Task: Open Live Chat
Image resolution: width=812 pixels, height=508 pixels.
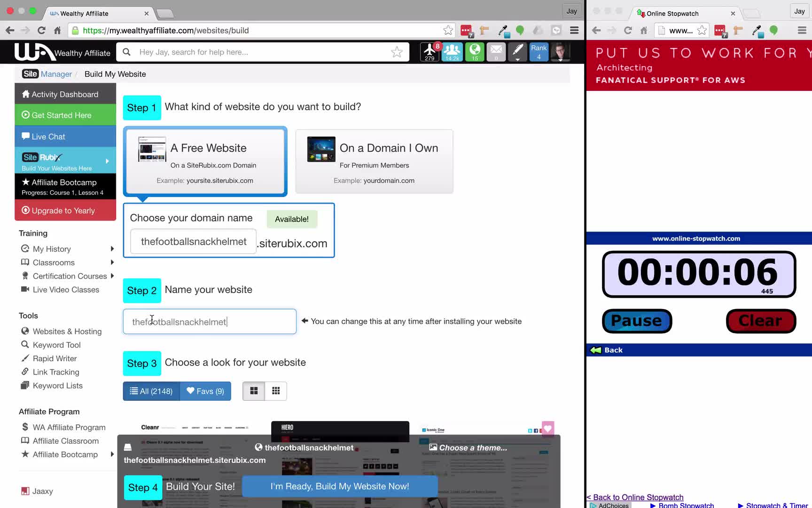Action: coord(65,137)
